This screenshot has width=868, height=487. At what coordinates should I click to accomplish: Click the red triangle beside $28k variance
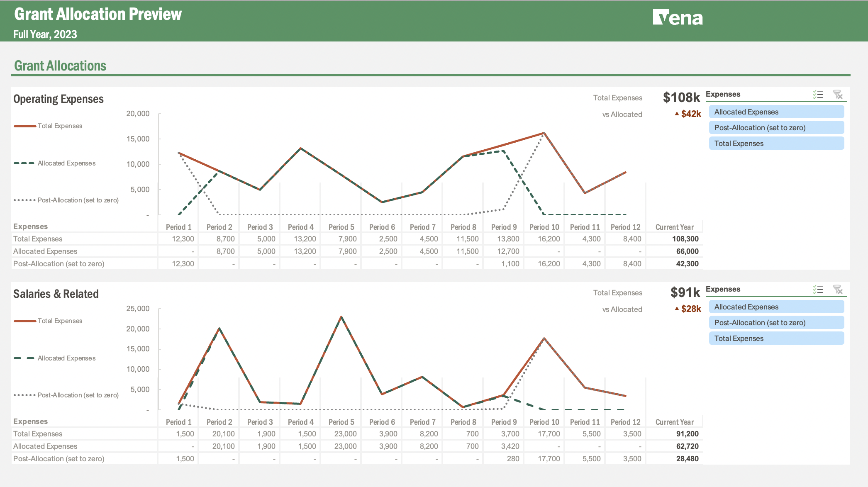(x=676, y=309)
